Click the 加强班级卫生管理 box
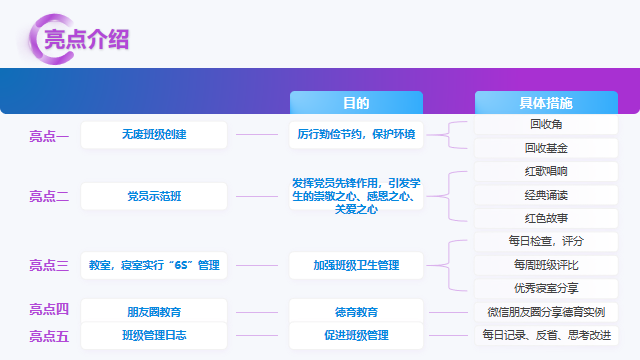 coord(356,265)
